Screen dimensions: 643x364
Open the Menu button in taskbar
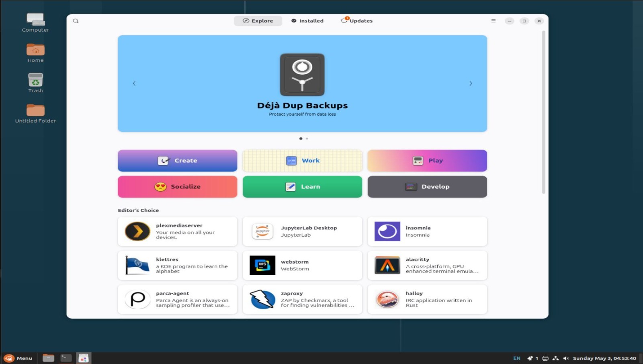click(x=18, y=358)
